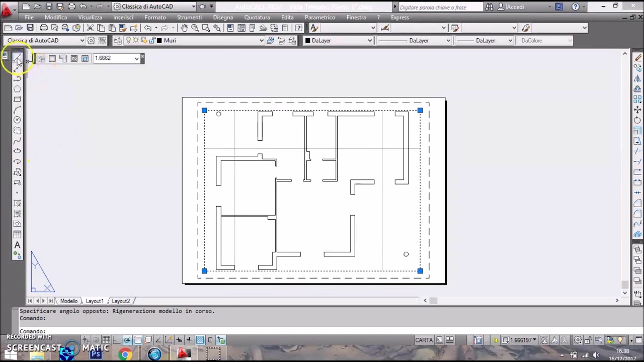
Task: Toggle the CARTA paper space button
Action: pyautogui.click(x=424, y=340)
